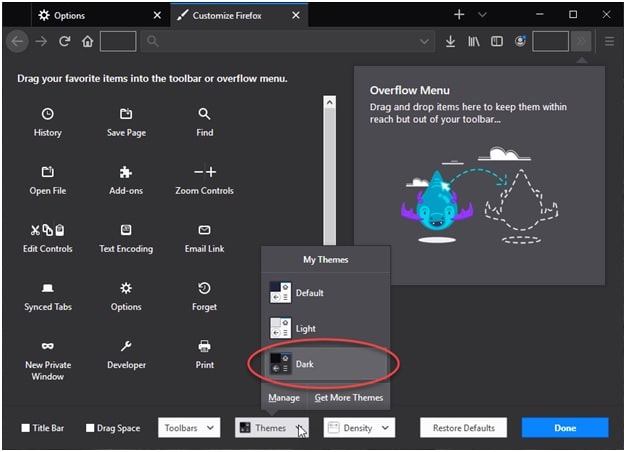626x452 pixels.
Task: Click the Restore Defaults button
Action: pyautogui.click(x=464, y=428)
